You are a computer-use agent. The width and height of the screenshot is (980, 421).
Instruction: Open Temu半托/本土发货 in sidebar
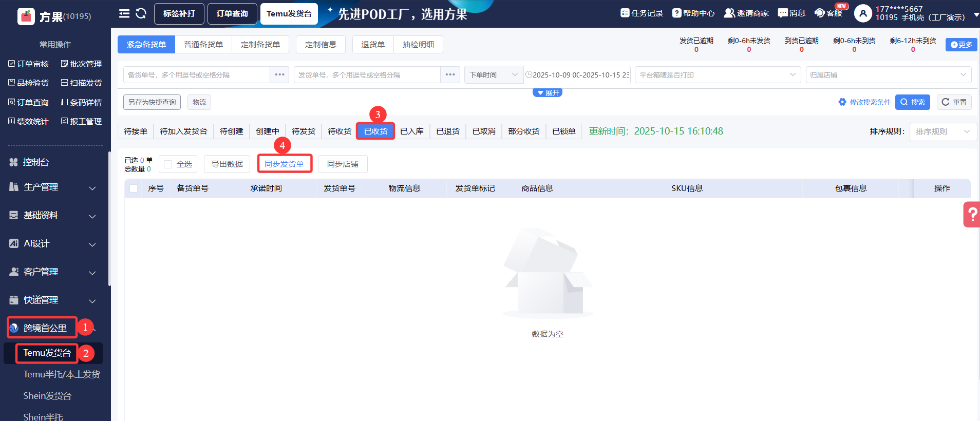62,374
